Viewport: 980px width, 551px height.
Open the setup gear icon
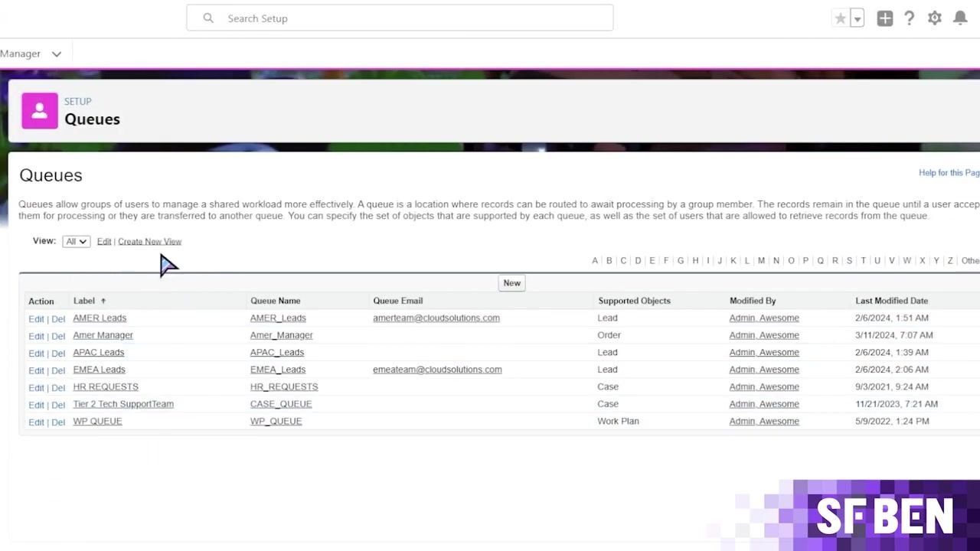coord(935,18)
